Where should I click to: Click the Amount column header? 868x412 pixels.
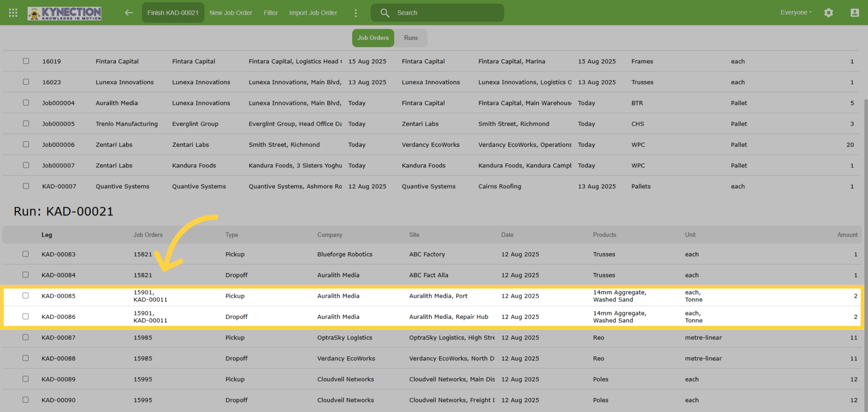847,235
